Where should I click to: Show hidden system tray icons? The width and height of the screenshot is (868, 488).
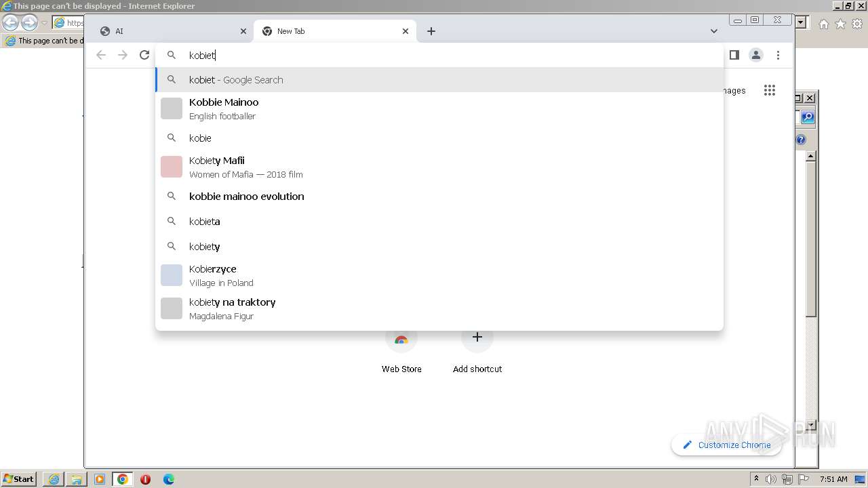coord(757,479)
